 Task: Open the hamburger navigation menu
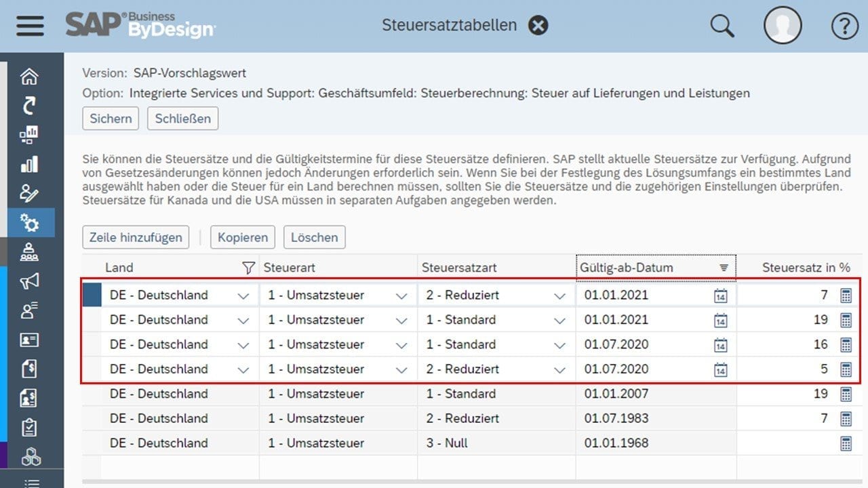tap(29, 26)
